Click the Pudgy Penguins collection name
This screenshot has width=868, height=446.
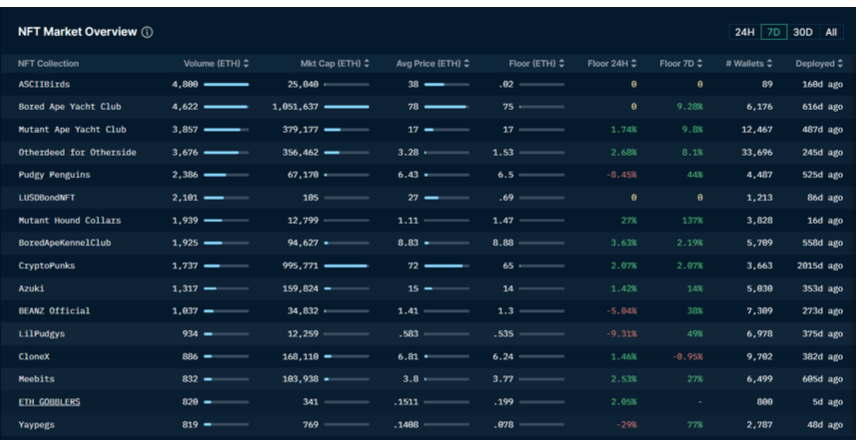click(x=55, y=174)
